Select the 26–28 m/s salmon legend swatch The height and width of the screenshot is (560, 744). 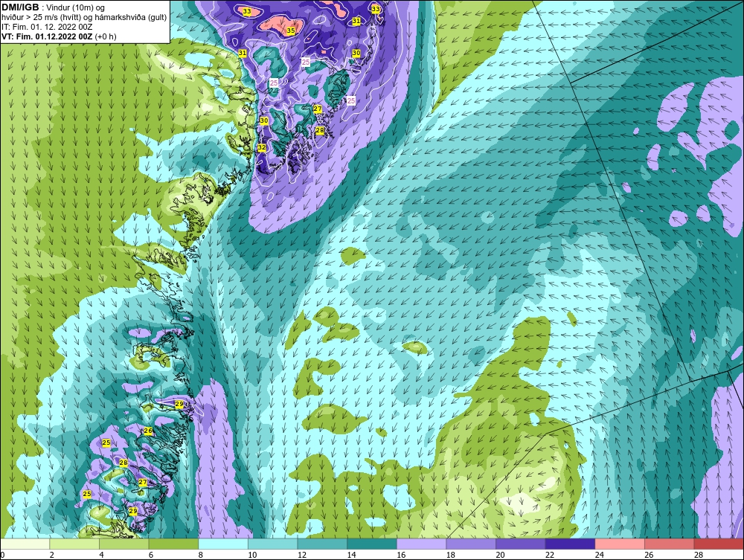tap(669, 544)
